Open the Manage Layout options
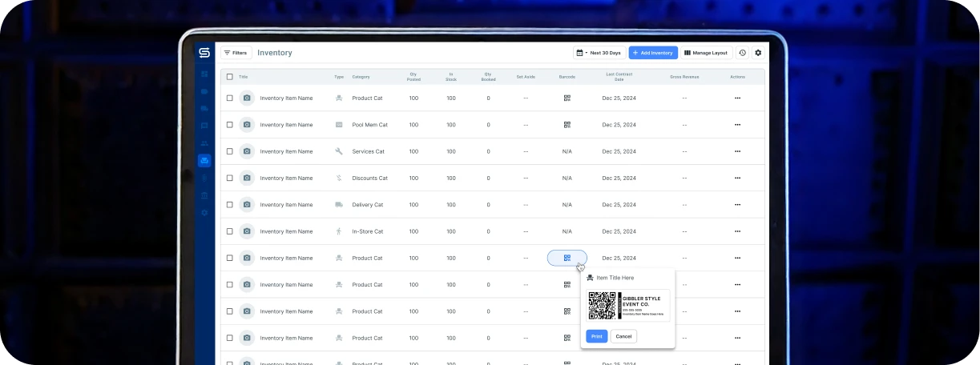 (706, 53)
